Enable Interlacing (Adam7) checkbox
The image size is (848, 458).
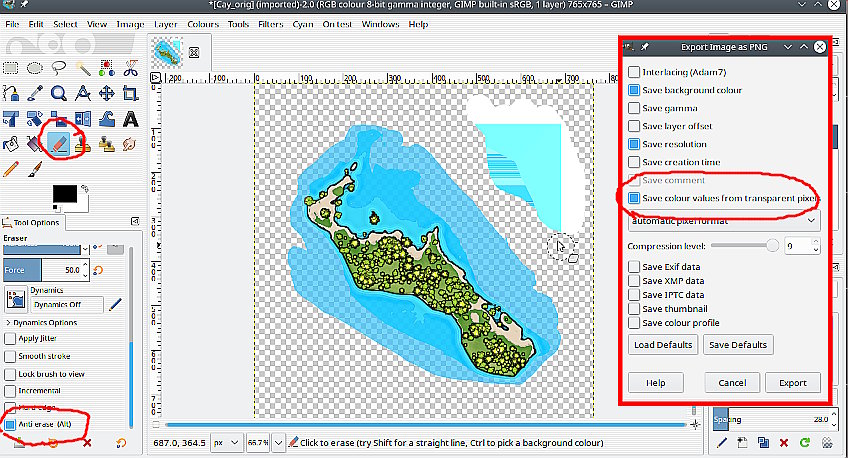click(x=634, y=72)
